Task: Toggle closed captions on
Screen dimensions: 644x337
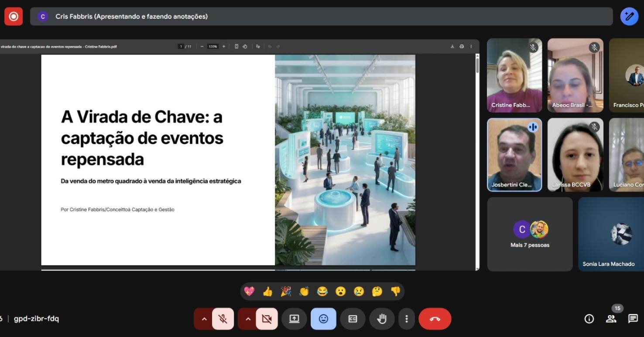Action: (x=353, y=319)
